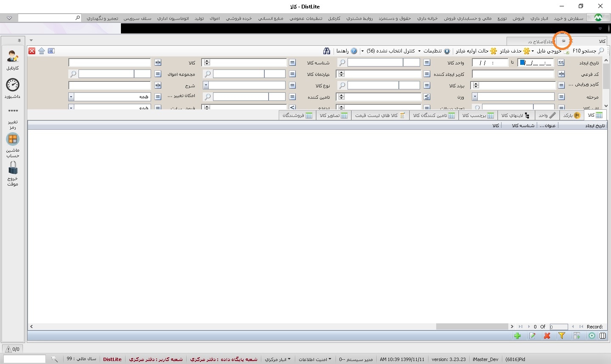The image size is (611, 364).
Task: Click the green plus add record icon
Action: [x=517, y=336]
